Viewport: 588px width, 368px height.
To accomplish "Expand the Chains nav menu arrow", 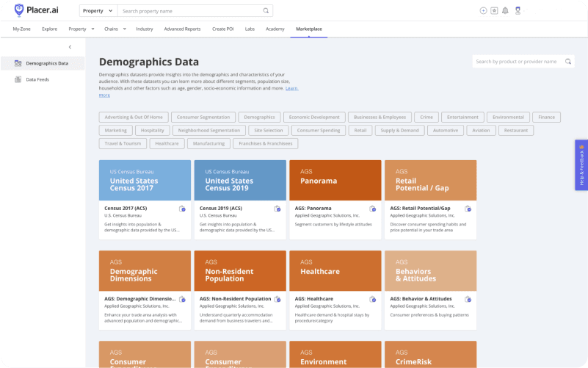I will point(125,29).
